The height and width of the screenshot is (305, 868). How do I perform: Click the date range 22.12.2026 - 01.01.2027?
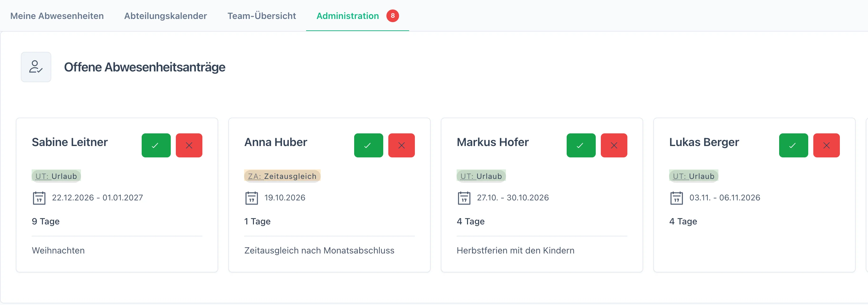pos(97,198)
